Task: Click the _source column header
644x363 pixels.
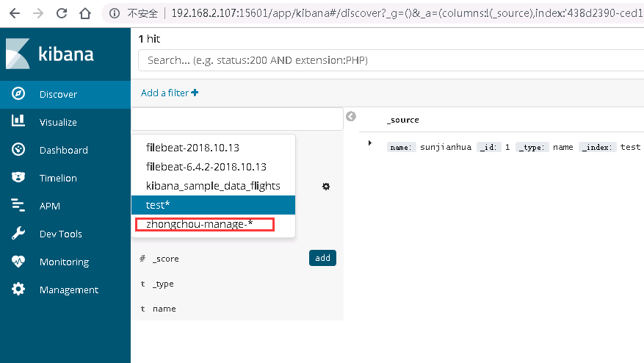Action: coord(403,120)
